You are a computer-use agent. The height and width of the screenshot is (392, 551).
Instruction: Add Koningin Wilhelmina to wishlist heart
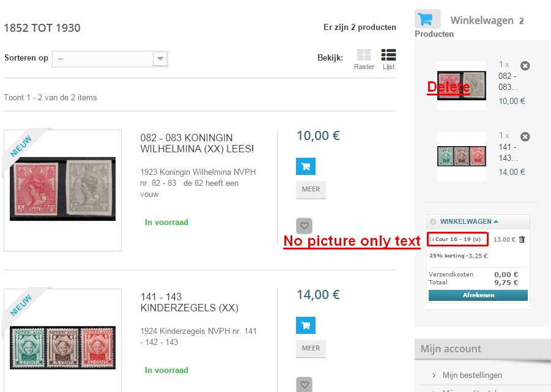tap(305, 226)
